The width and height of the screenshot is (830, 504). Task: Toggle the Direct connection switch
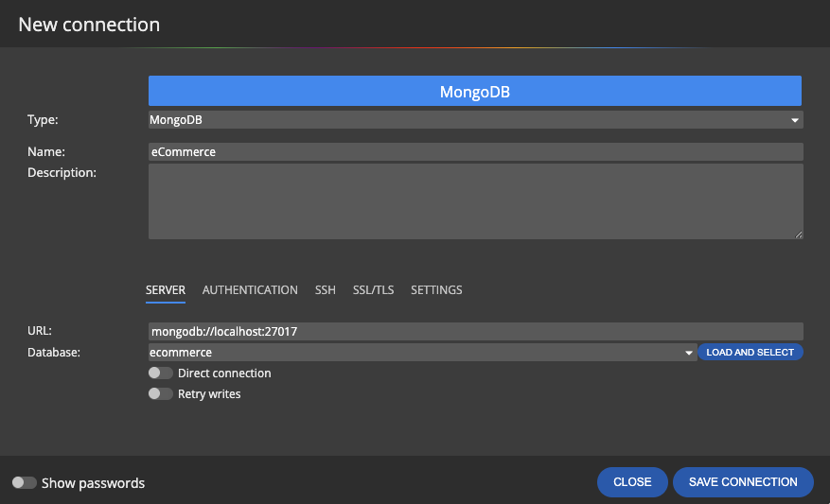[160, 373]
